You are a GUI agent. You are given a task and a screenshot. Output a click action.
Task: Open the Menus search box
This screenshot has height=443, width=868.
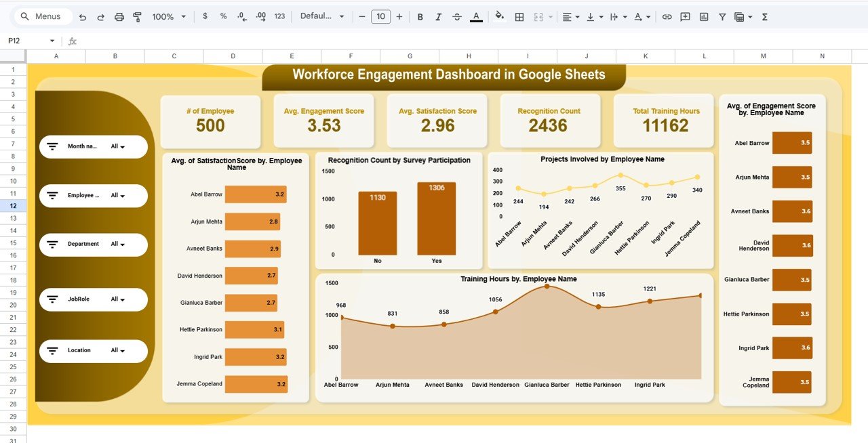point(42,16)
